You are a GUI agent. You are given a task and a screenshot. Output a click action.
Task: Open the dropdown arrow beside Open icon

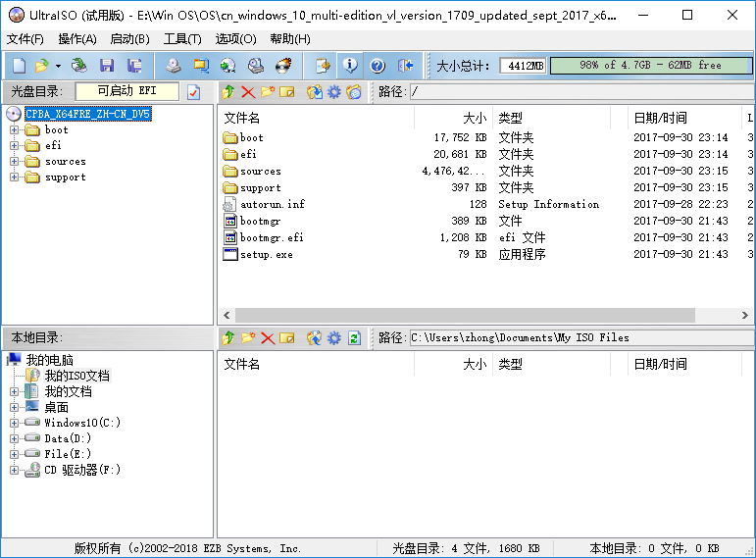click(58, 66)
